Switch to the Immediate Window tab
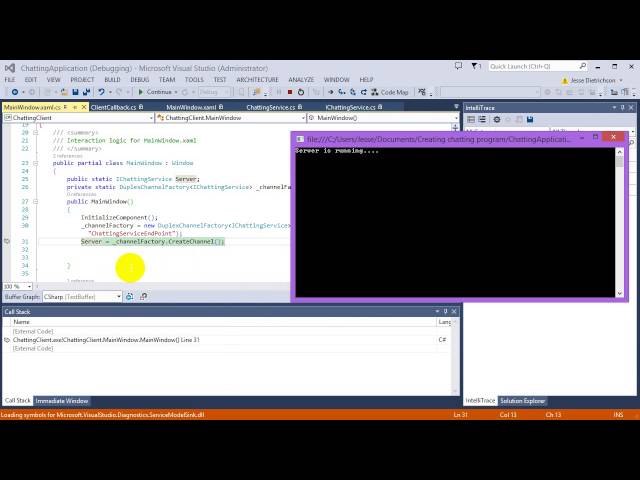The image size is (640, 480). pos(62,401)
